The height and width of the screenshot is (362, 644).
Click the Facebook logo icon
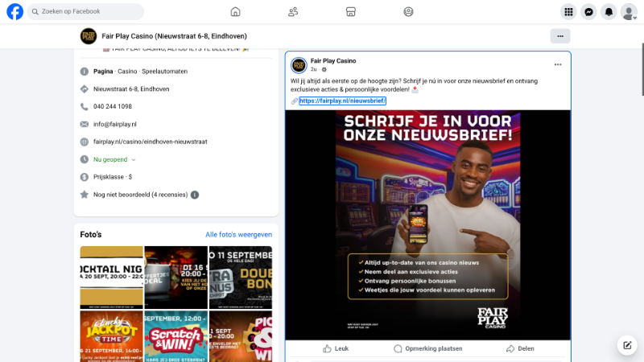point(14,11)
